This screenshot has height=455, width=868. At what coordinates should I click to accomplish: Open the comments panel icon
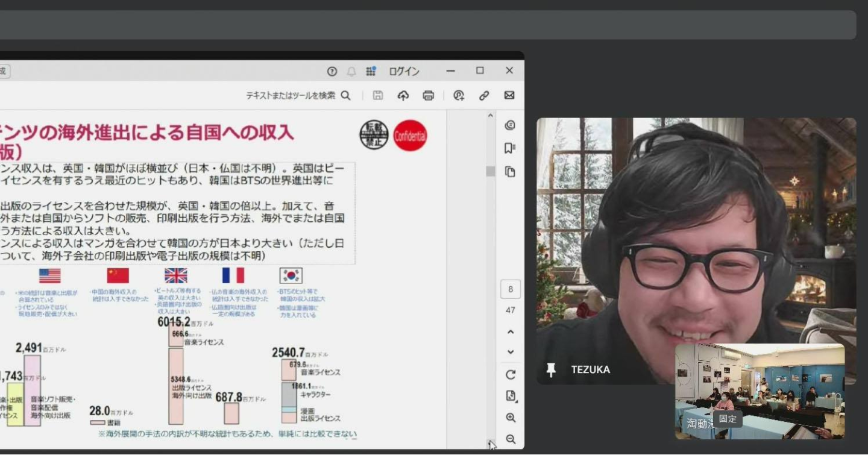pos(510,125)
